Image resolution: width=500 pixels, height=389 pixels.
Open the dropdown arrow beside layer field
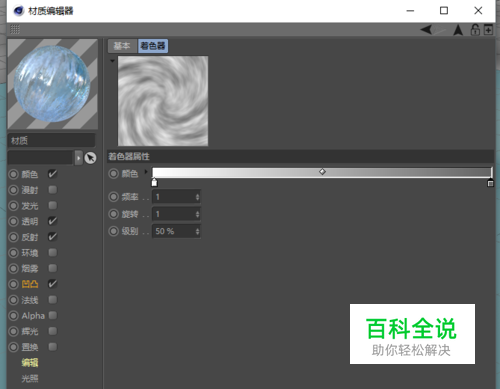(x=78, y=158)
